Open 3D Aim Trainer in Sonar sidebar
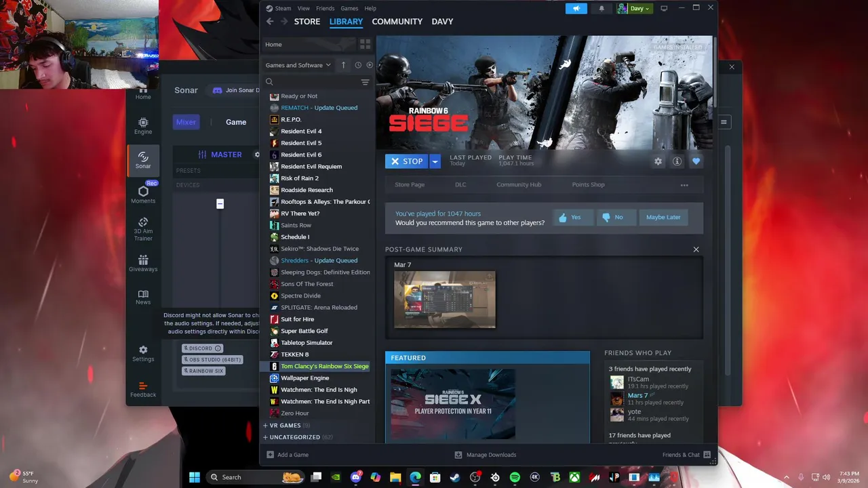The width and height of the screenshot is (868, 488). [143, 229]
